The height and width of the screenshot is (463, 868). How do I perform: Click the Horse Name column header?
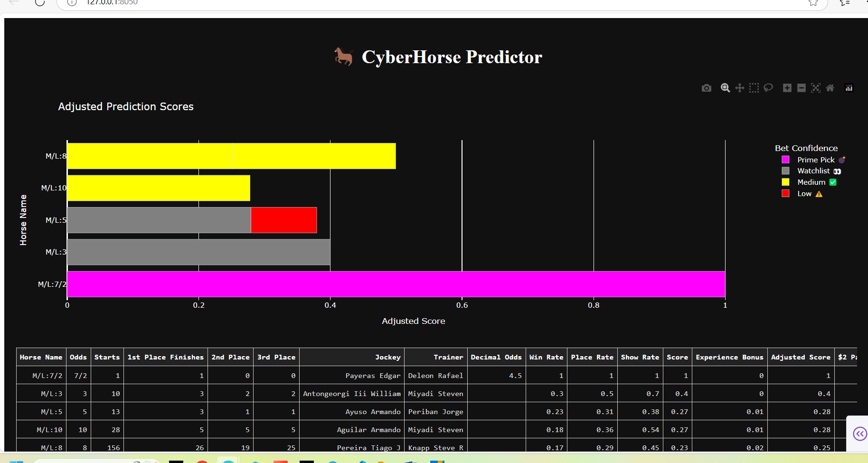(41, 357)
